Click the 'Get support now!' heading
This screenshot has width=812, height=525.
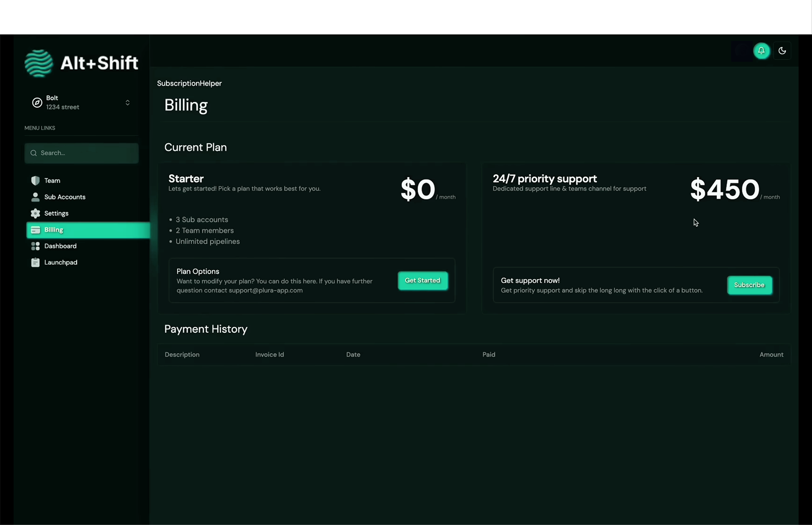530,281
